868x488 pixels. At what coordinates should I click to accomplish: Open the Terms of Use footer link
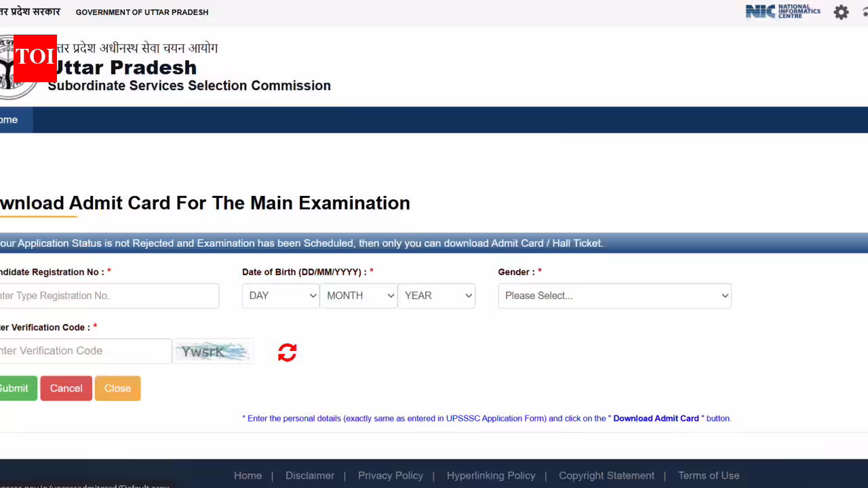tap(709, 475)
